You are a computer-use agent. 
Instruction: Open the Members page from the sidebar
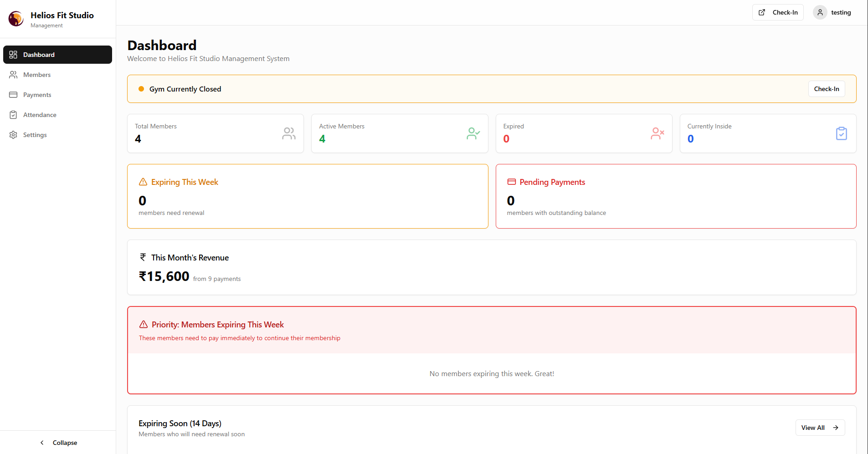click(x=37, y=75)
